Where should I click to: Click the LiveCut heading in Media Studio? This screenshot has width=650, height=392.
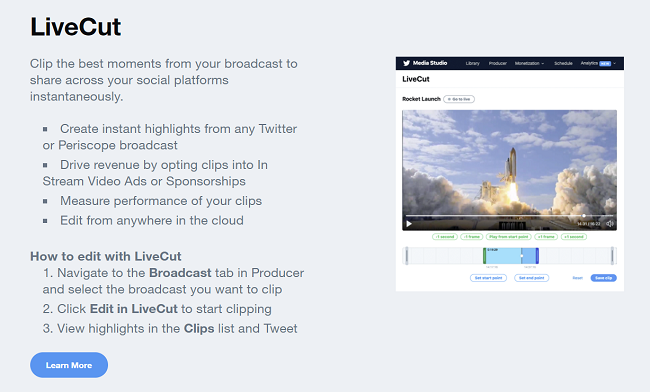tap(416, 79)
